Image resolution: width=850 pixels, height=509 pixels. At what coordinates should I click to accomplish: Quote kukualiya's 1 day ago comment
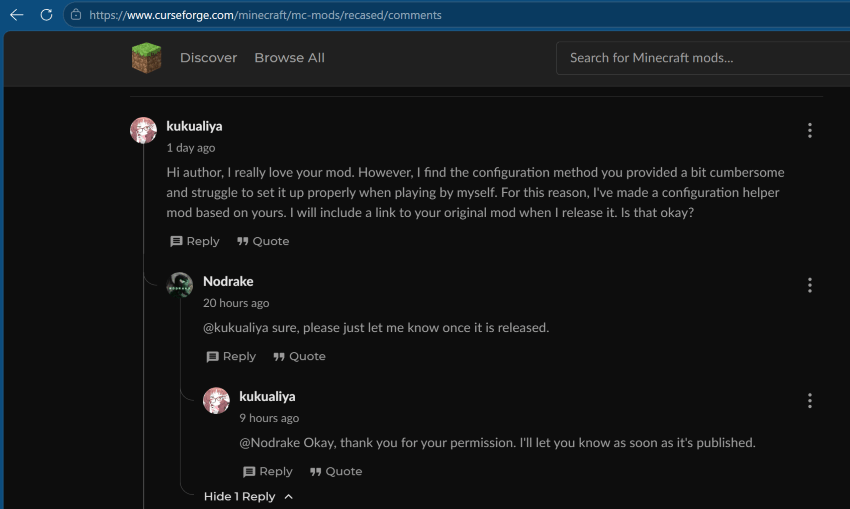(263, 241)
